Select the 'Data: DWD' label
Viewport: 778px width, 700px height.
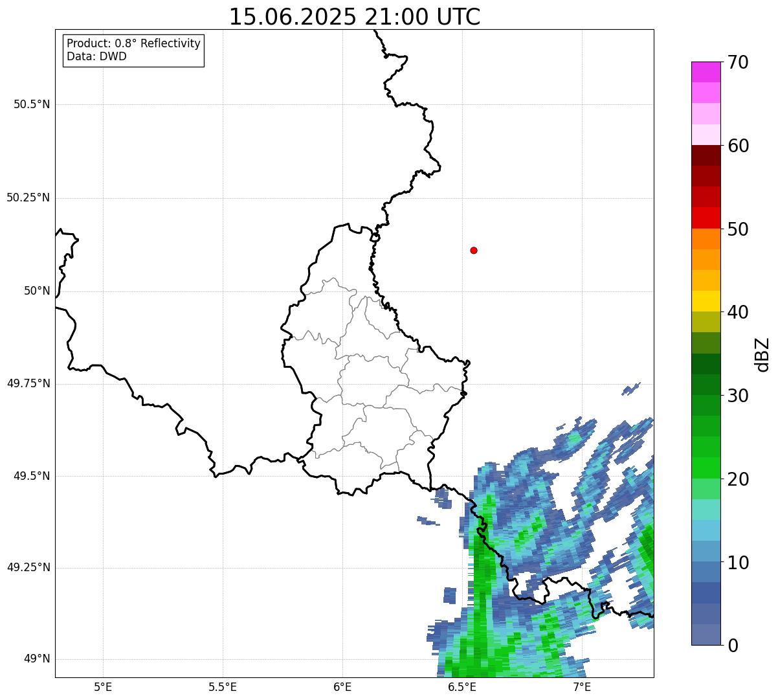(96, 56)
